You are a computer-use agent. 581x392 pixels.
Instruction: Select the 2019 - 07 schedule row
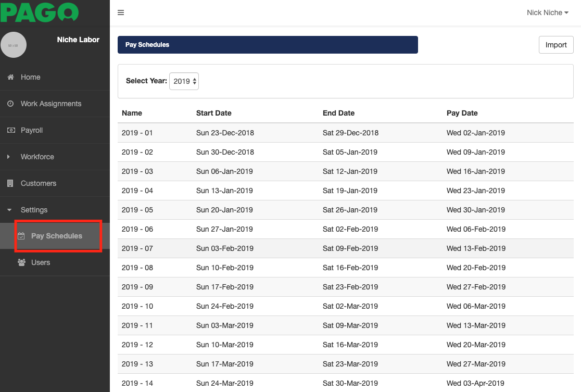[x=312, y=248]
